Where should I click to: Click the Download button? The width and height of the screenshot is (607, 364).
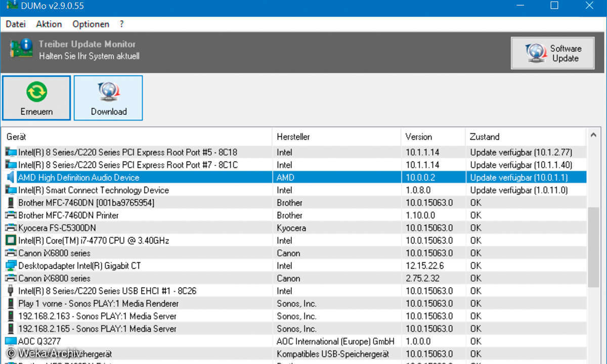tap(108, 98)
